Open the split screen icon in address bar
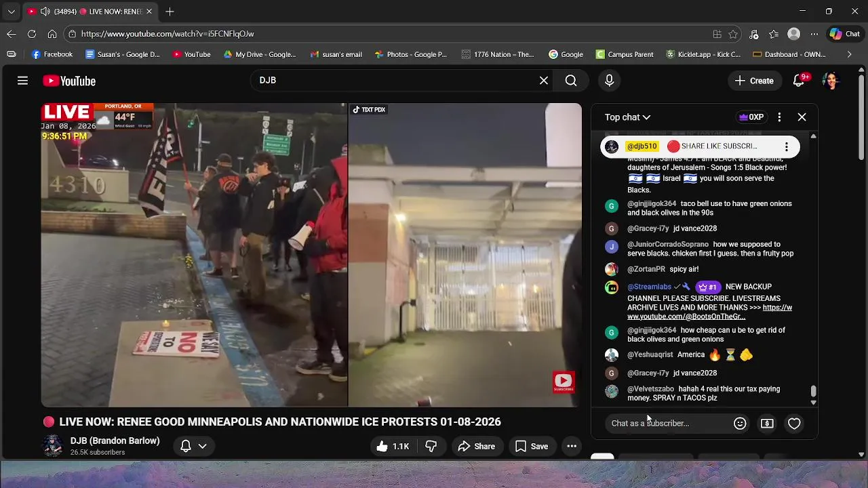Viewport: 868px width, 488px height. click(717, 34)
